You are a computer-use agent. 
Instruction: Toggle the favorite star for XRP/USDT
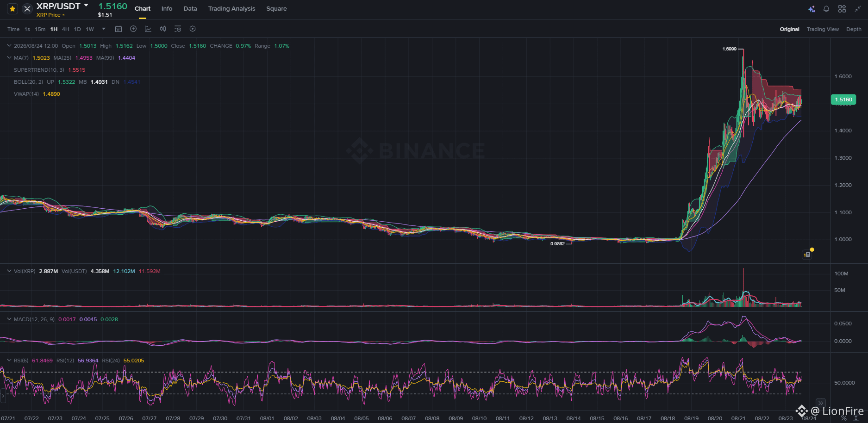pyautogui.click(x=12, y=9)
